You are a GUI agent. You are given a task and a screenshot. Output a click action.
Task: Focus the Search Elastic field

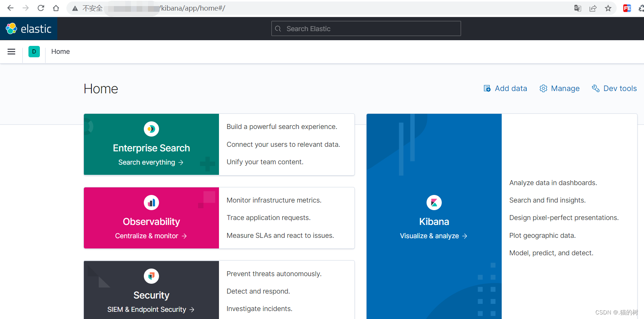tap(366, 28)
